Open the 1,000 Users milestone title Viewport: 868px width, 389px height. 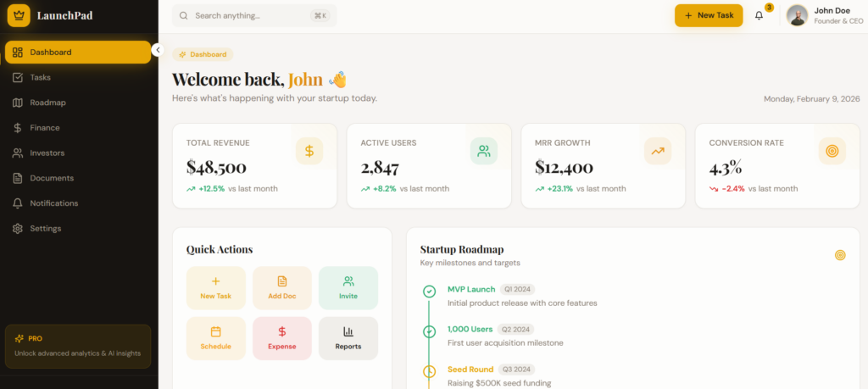click(x=470, y=329)
